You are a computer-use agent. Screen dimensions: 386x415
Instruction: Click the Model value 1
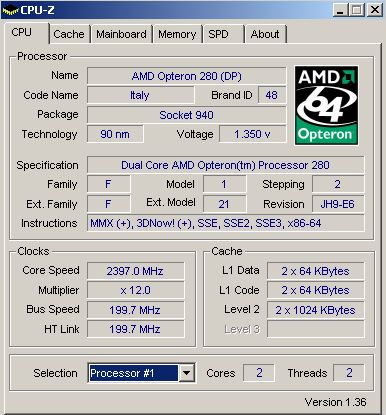[224, 184]
